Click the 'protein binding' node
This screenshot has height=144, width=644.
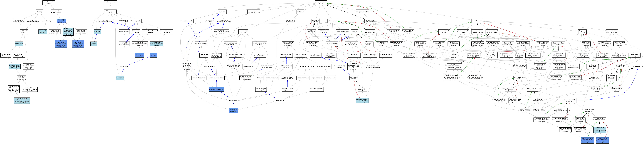(x=46, y=21)
